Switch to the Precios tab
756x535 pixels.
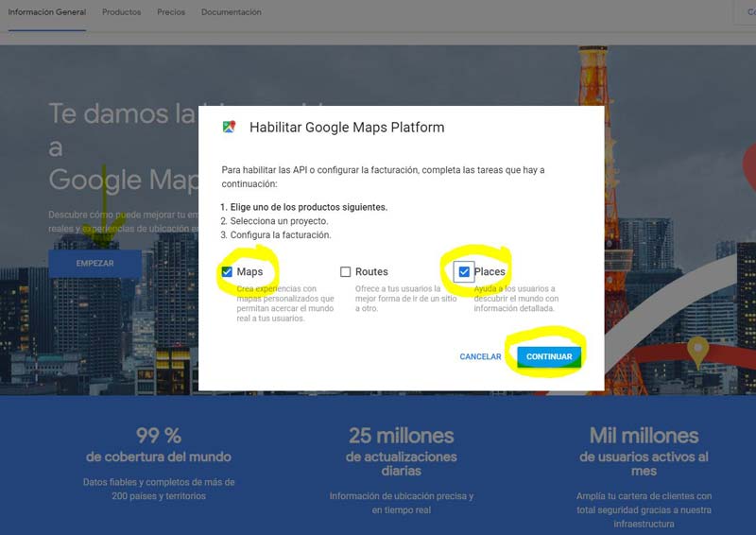click(171, 12)
